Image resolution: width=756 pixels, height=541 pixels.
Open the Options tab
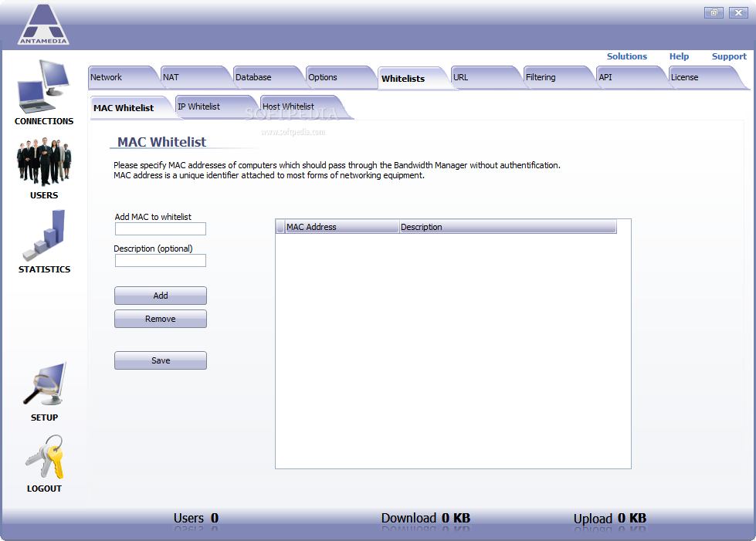tap(341, 77)
